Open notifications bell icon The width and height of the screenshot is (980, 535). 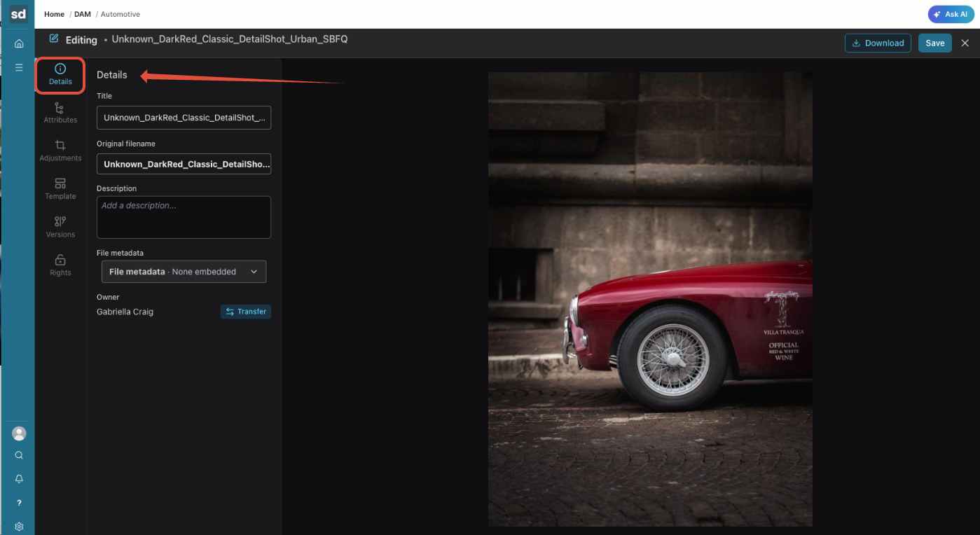(19, 479)
